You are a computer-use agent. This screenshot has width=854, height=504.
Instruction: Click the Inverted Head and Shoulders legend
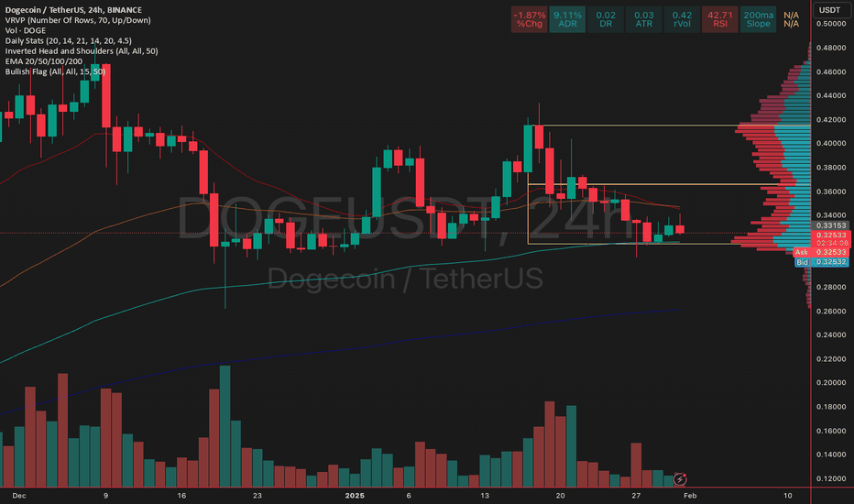pos(82,51)
